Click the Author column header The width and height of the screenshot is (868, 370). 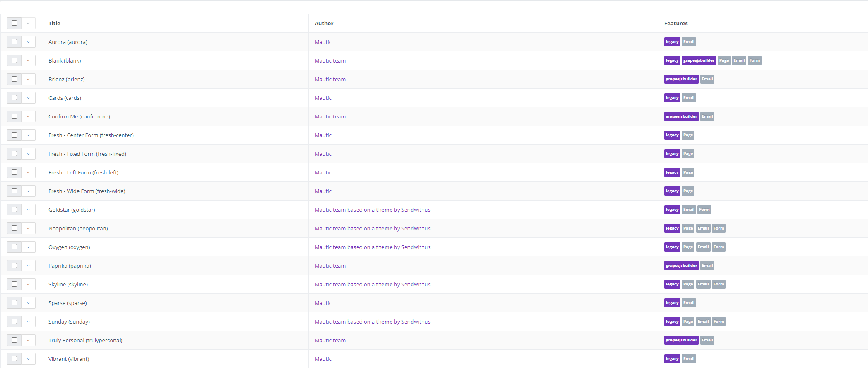pyautogui.click(x=324, y=23)
